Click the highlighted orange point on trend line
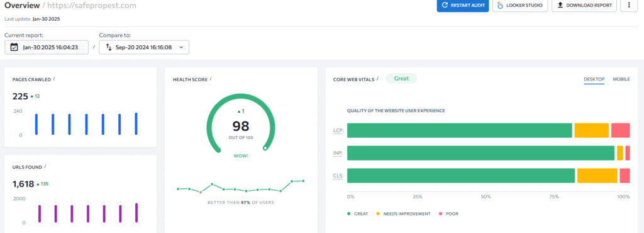 pos(201,192)
